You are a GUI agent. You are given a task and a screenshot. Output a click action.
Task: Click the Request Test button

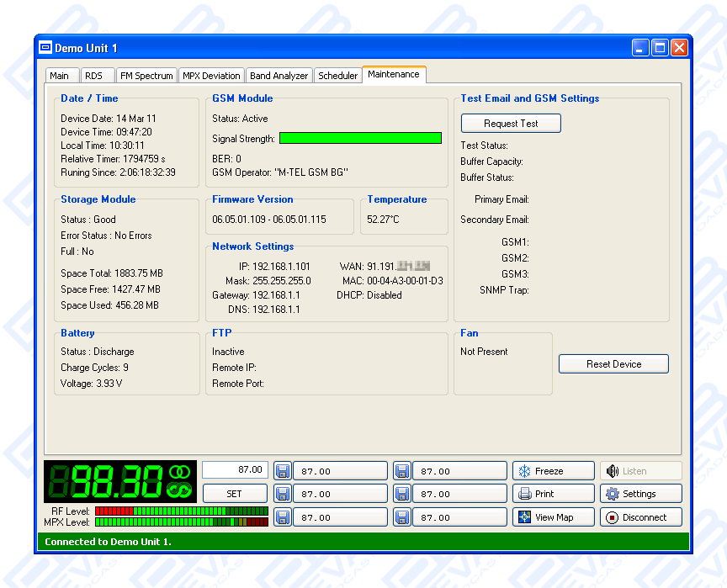tap(511, 124)
